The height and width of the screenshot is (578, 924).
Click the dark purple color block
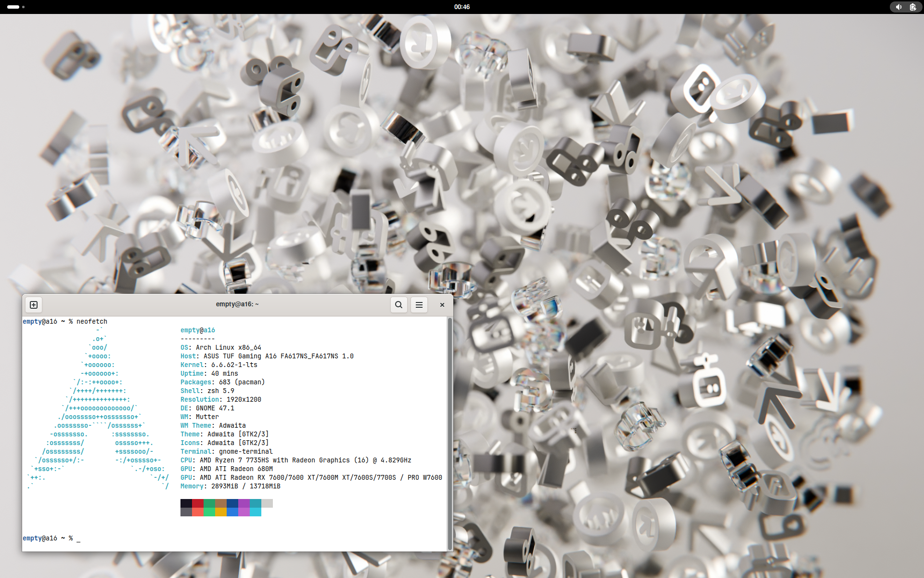point(244,503)
